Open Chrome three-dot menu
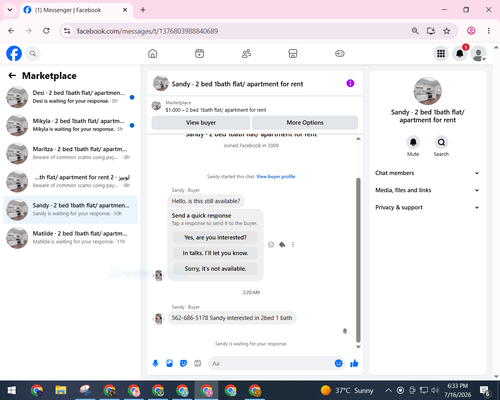Screen dimensions: 500x400 click(x=489, y=31)
